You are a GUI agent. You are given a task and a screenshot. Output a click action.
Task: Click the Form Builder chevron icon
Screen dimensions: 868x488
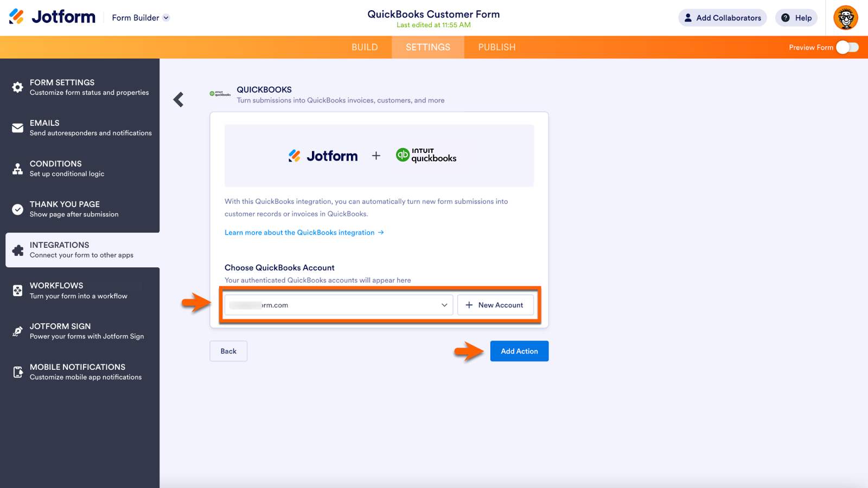pos(166,18)
